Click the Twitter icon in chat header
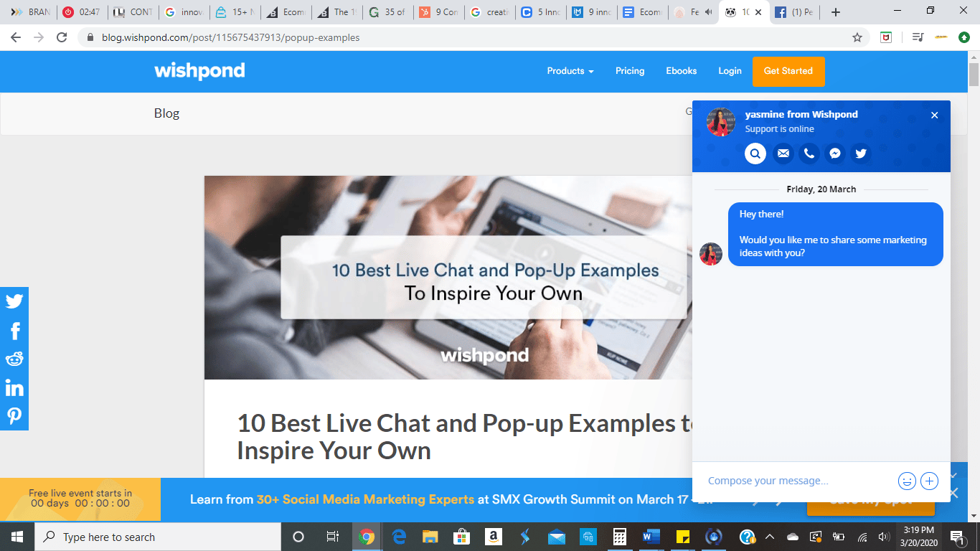The height and width of the screenshot is (551, 980). coord(861,154)
